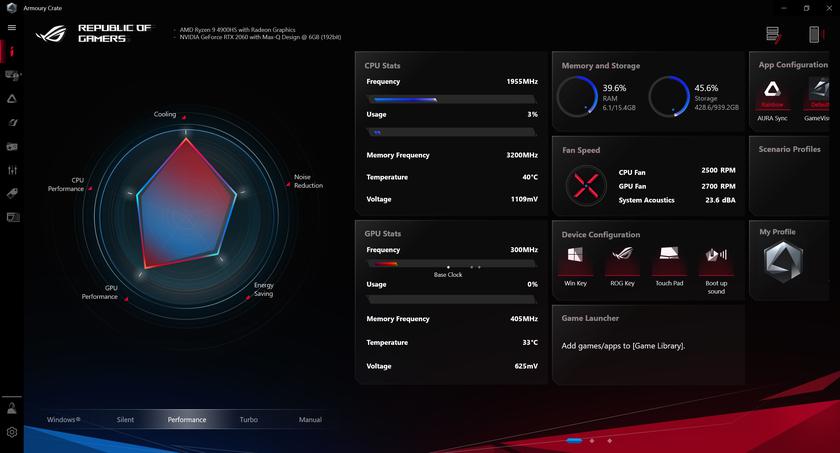840x453 pixels.
Task: Open the sliders tools icon in sidebar
Action: click(x=12, y=170)
